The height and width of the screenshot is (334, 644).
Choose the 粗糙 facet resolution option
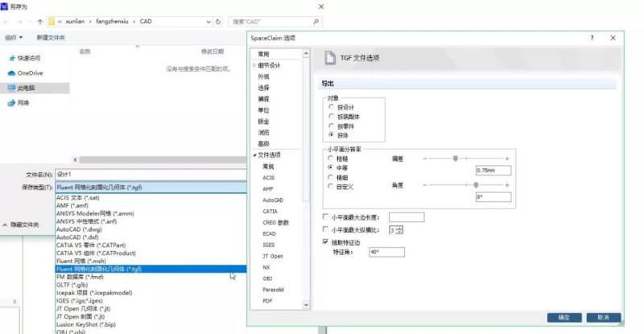330,158
